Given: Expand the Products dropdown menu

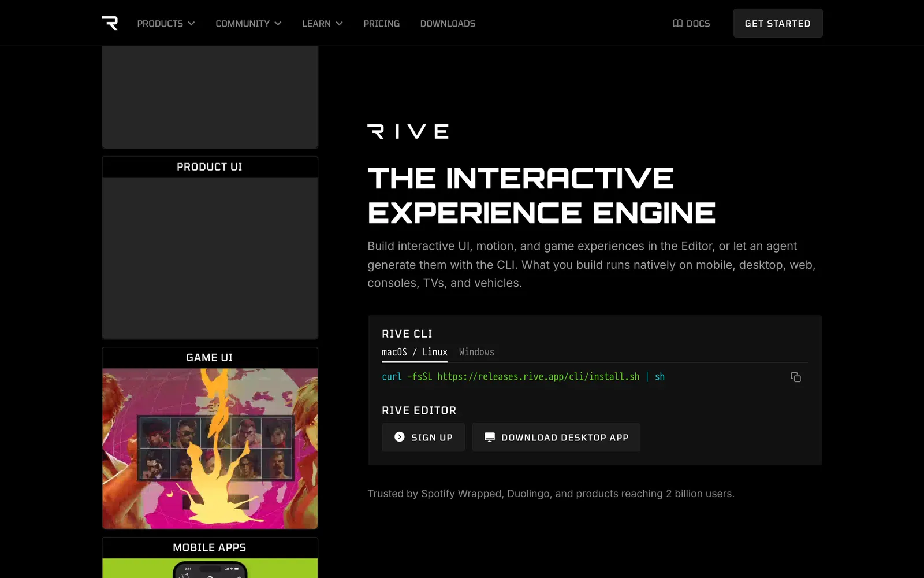Looking at the screenshot, I should point(166,23).
